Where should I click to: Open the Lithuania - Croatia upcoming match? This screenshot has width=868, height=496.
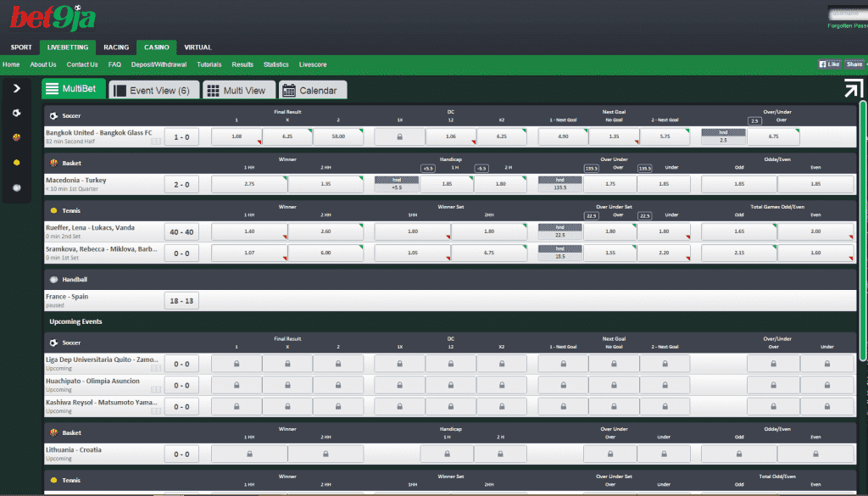(74, 450)
